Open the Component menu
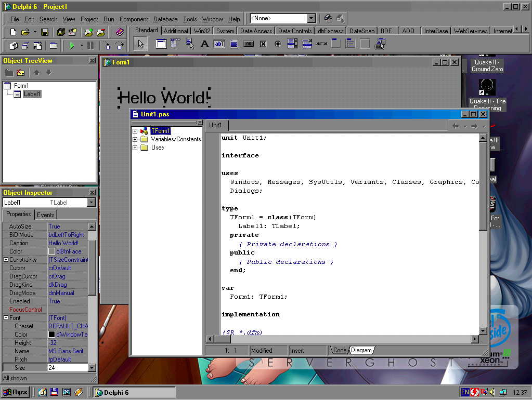532x400 pixels. [x=134, y=19]
